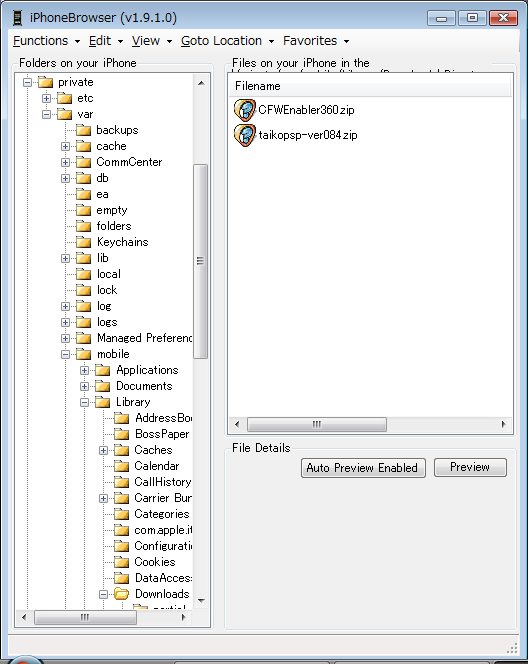Click the empty folder icon
This screenshot has width=528, height=664.
click(83, 210)
